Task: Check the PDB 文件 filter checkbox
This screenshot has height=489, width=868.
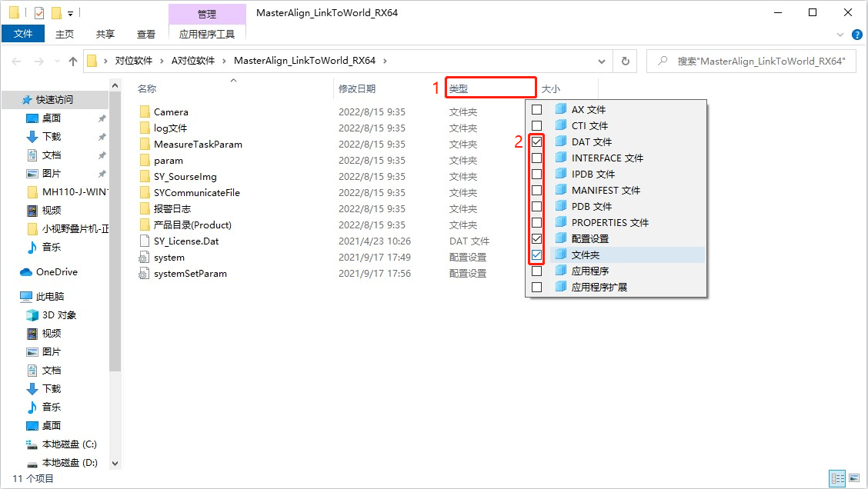Action: [x=537, y=207]
